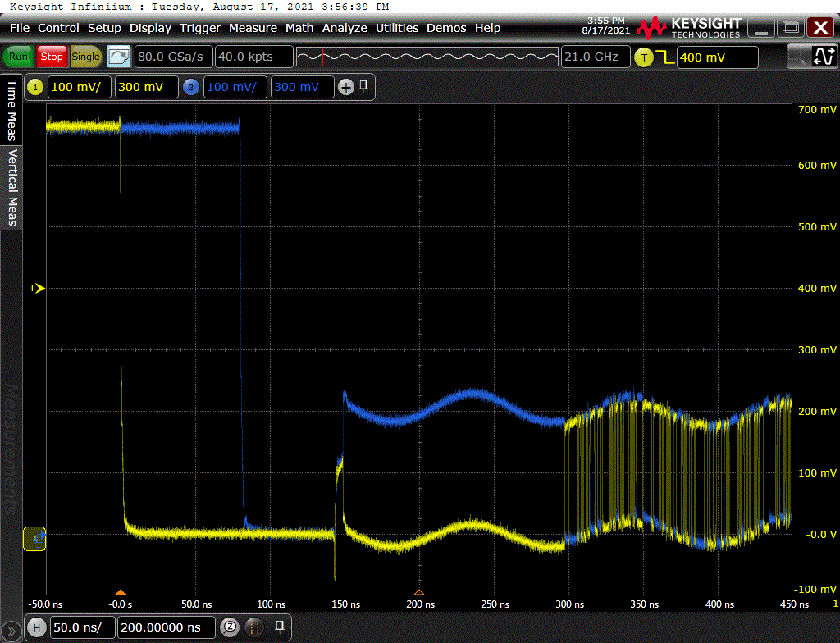Open the Utilities menu
The width and height of the screenshot is (840, 643).
(397, 28)
